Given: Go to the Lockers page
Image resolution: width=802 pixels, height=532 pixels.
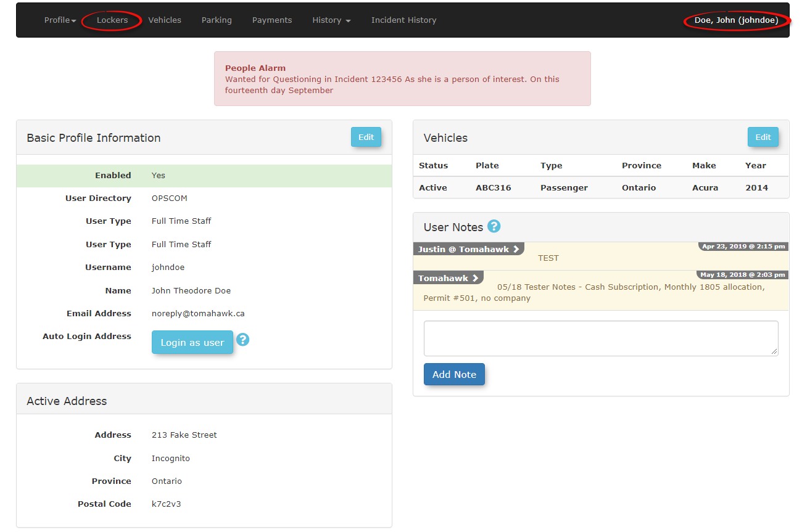Looking at the screenshot, I should pos(112,20).
